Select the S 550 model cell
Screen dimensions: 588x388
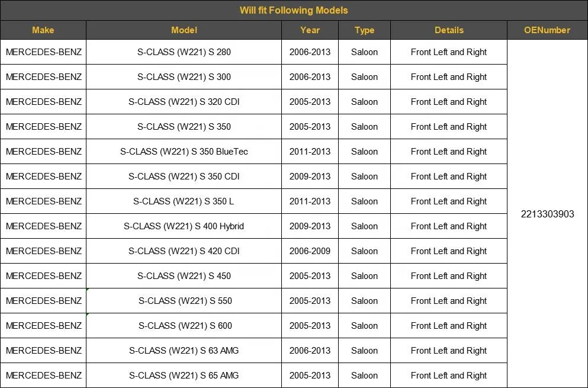pyautogui.click(x=184, y=301)
